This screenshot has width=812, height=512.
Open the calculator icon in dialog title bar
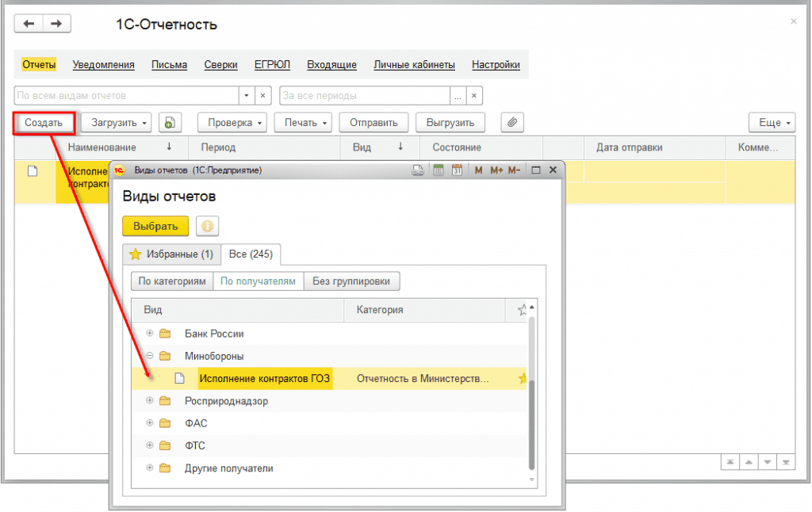[x=439, y=170]
